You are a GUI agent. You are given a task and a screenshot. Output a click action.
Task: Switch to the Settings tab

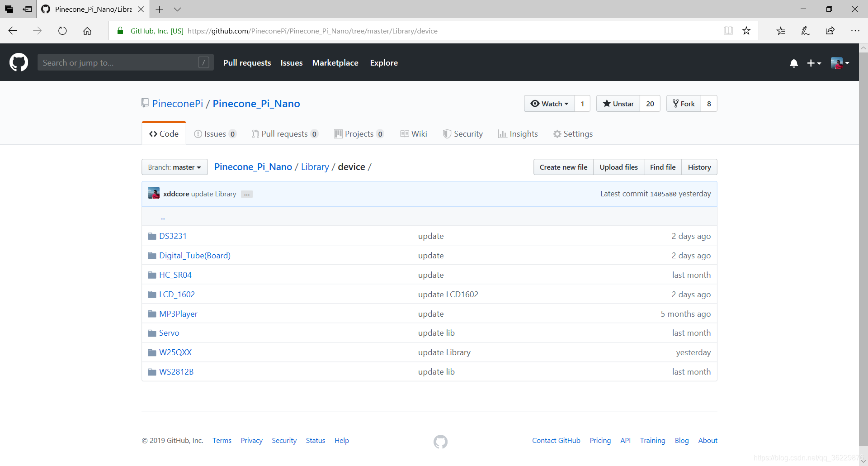573,134
